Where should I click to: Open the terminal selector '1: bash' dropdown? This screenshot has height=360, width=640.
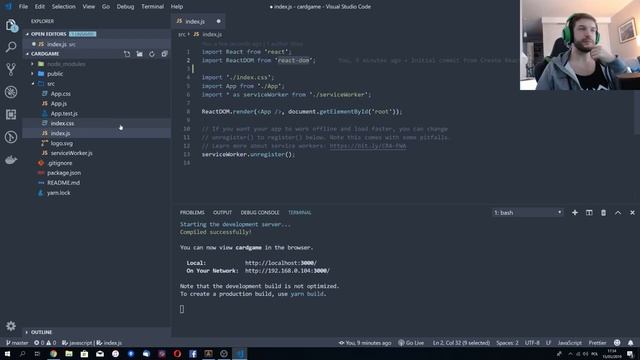[528, 213]
